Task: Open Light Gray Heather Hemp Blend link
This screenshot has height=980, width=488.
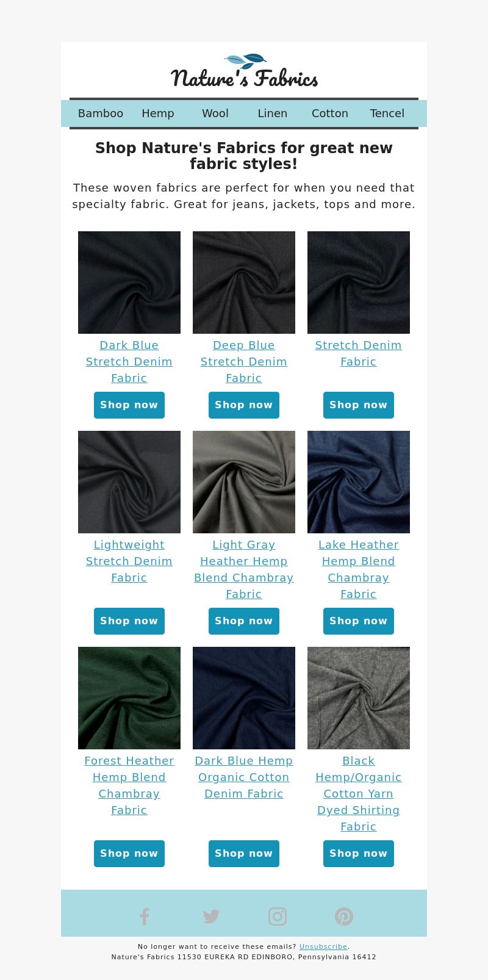Action: (x=244, y=569)
